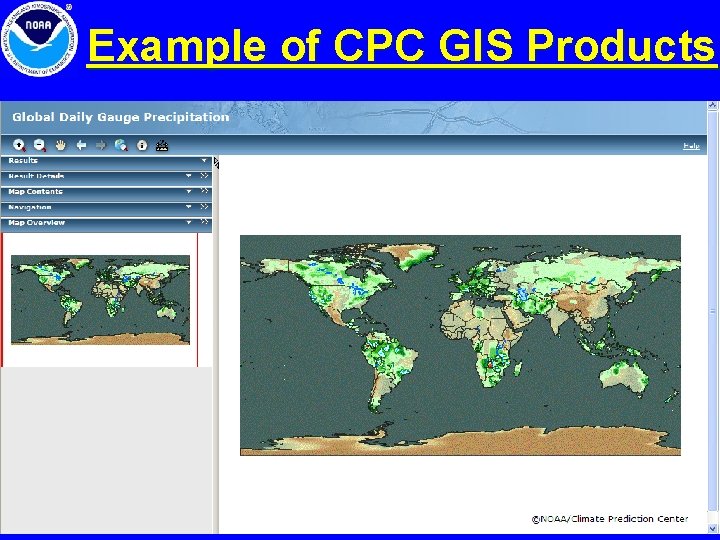Click the NOAA logo
The height and width of the screenshot is (540, 720).
click(x=39, y=39)
